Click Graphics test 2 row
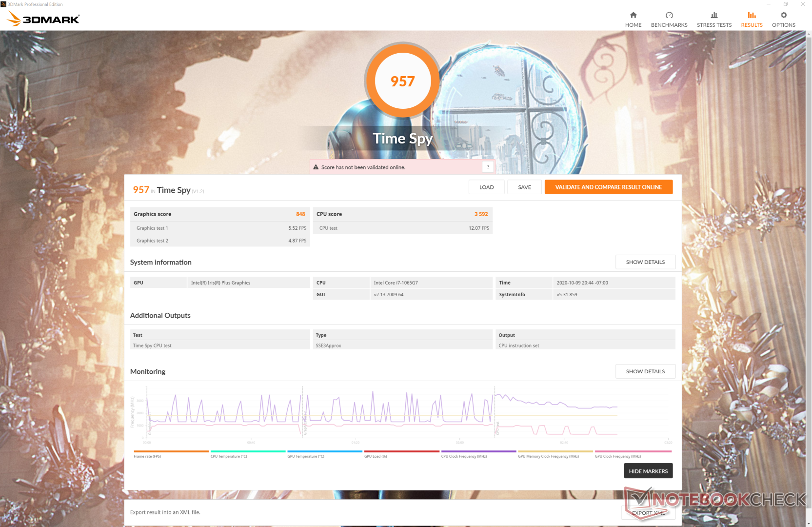The height and width of the screenshot is (527, 812). pos(220,241)
